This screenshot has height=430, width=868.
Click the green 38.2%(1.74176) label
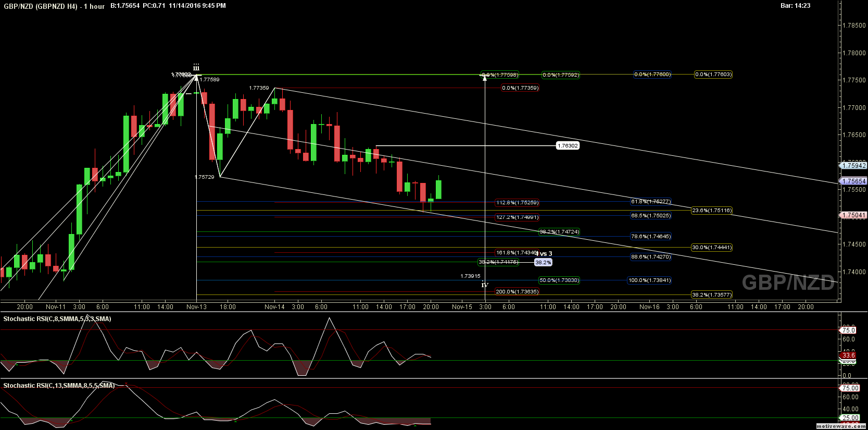[x=498, y=262]
